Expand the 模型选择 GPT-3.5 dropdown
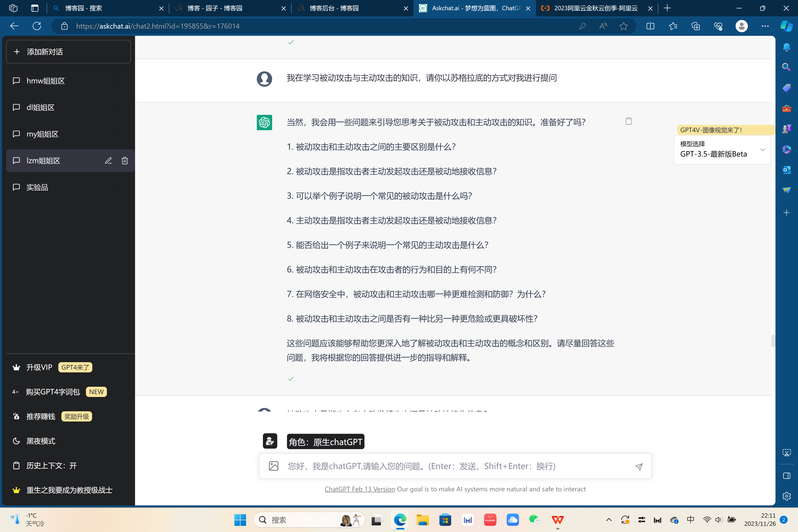798x532 pixels. (x=722, y=150)
